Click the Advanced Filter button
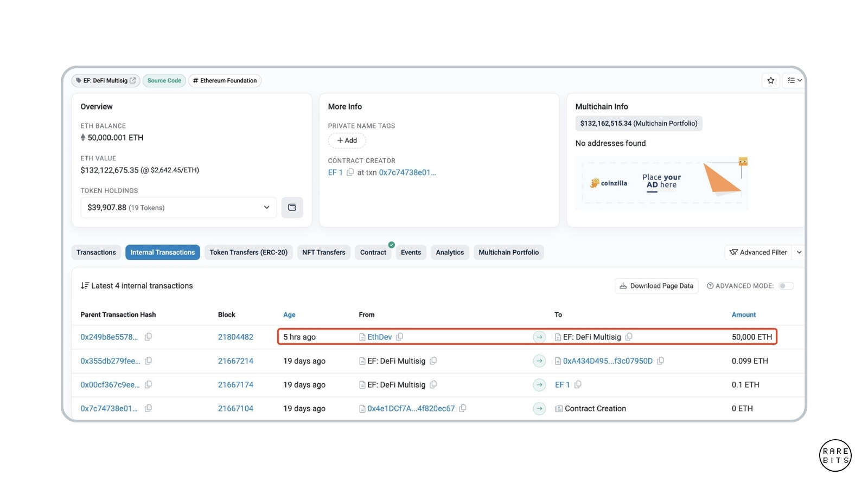 758,253
